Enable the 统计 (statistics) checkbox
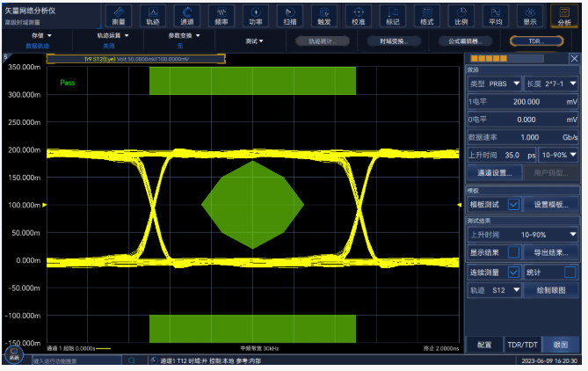 [x=570, y=272]
